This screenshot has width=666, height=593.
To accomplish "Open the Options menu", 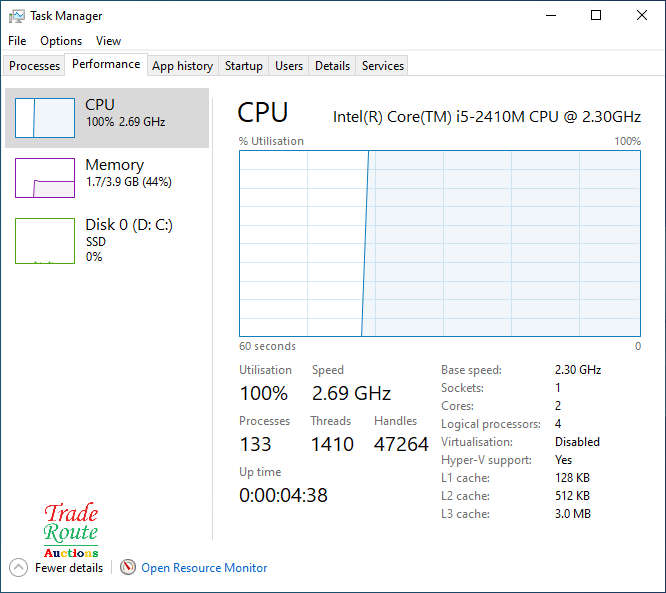I will (61, 41).
